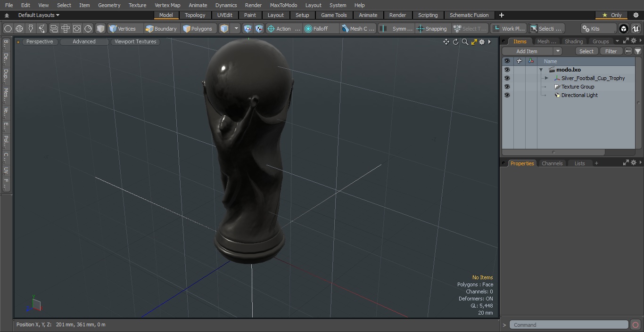Open the Perspective view type dropdown
The image size is (644, 332).
40,41
